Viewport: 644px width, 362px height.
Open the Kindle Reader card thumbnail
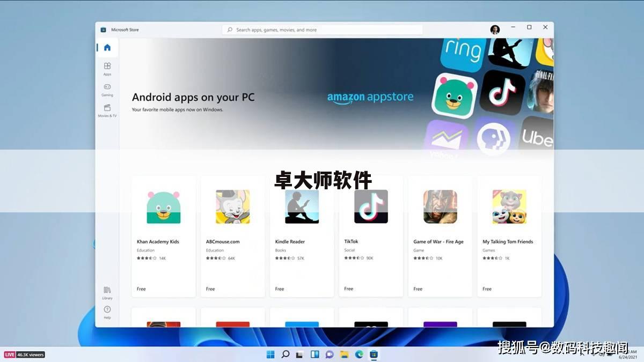302,206
